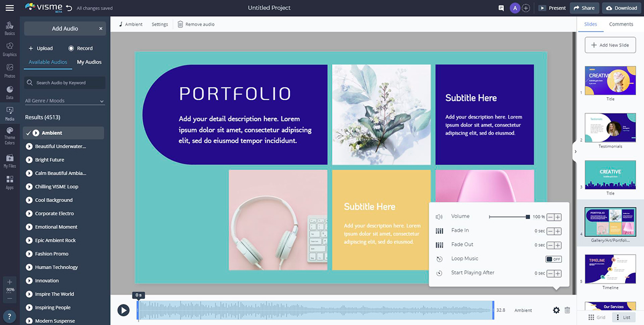Click the Download button
This screenshot has height=325, width=644.
(621, 8)
